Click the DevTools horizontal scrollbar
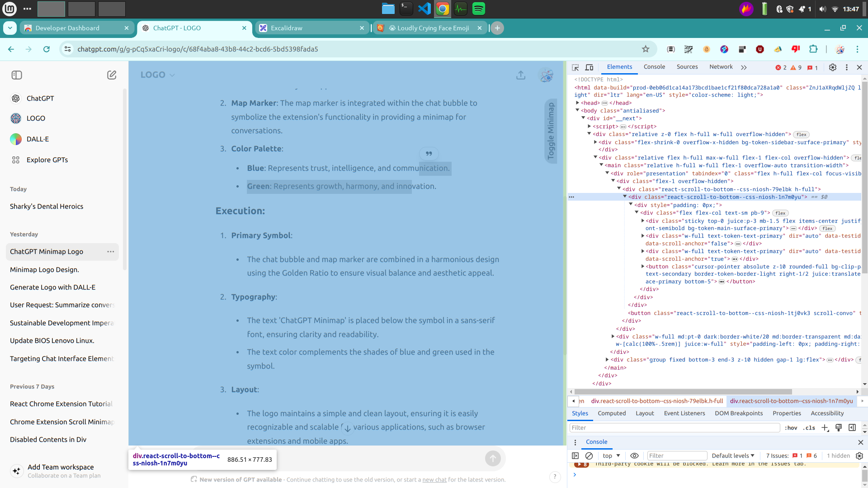This screenshot has width=868, height=488. (x=683, y=392)
